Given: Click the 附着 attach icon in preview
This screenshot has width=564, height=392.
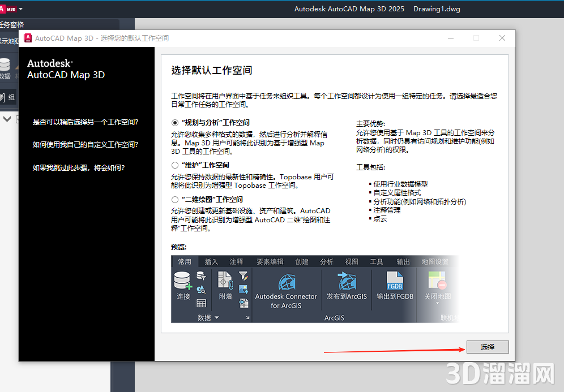Looking at the screenshot, I should pos(225,280).
